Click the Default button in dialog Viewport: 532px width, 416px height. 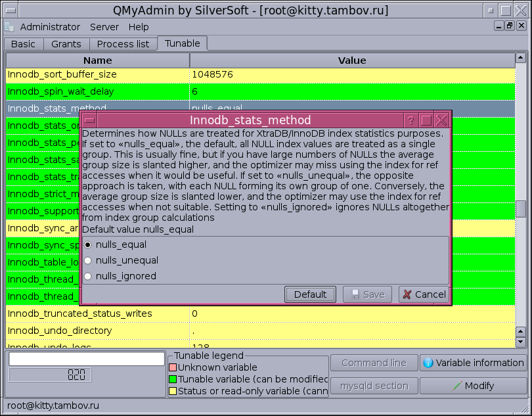(310, 294)
